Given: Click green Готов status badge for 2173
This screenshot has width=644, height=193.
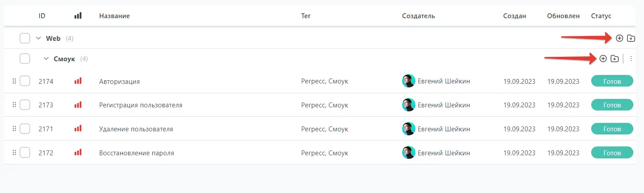Looking at the screenshot, I should click(x=612, y=105).
